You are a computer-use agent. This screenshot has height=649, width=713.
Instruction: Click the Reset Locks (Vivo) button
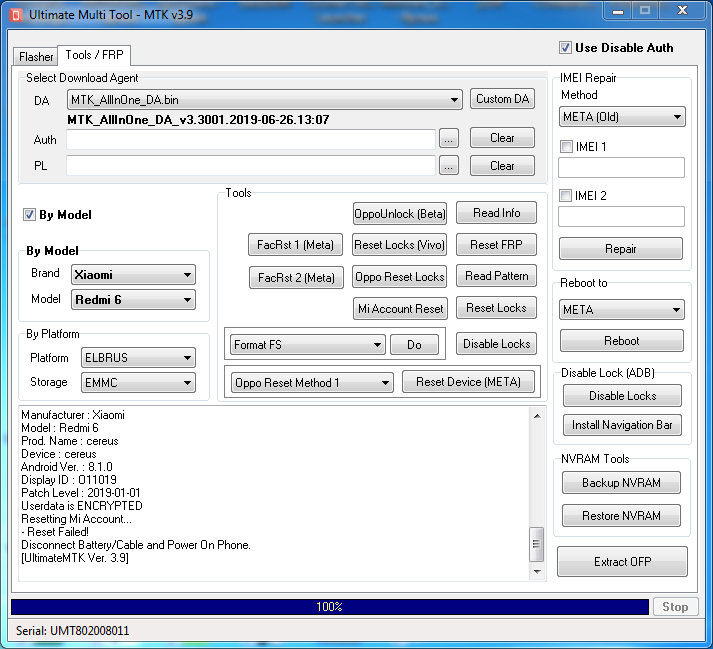click(x=399, y=245)
